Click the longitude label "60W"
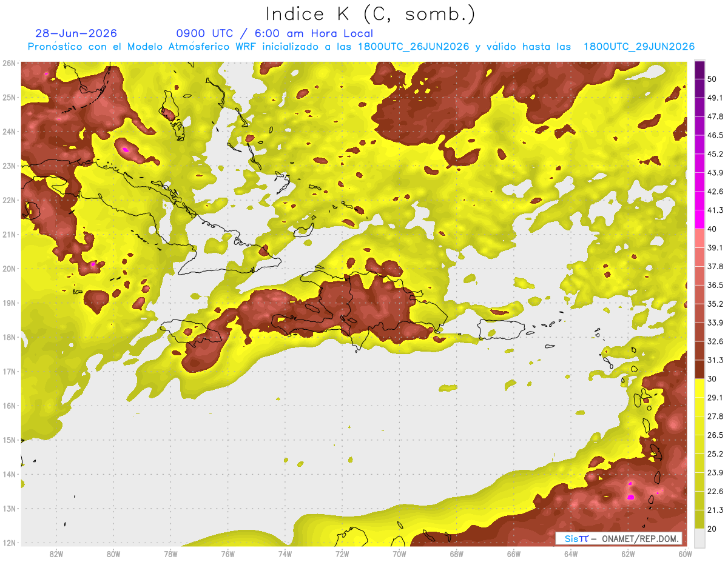 684,554
